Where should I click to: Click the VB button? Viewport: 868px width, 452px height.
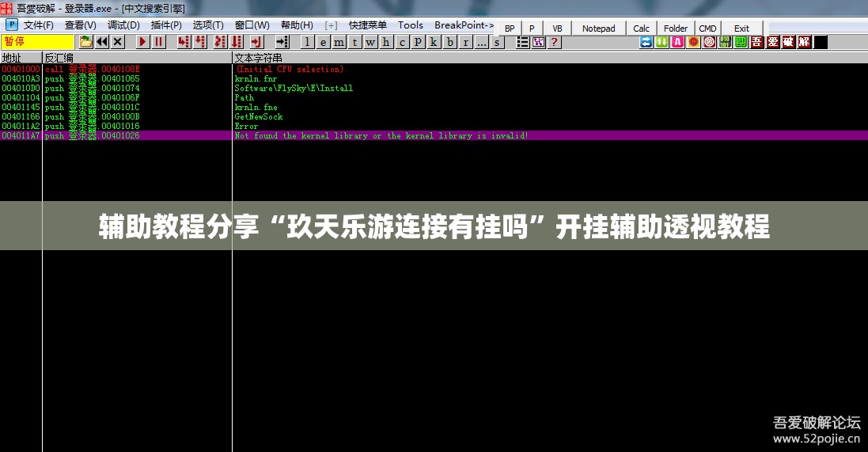tap(558, 28)
